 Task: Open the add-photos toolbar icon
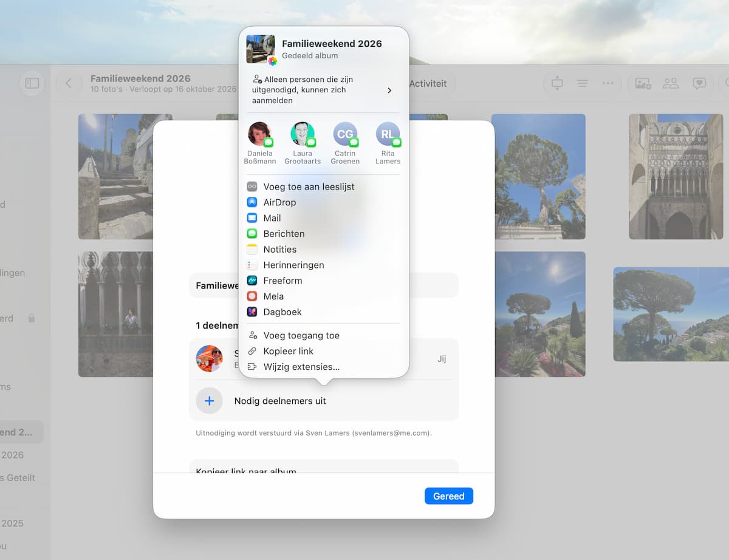click(x=643, y=84)
